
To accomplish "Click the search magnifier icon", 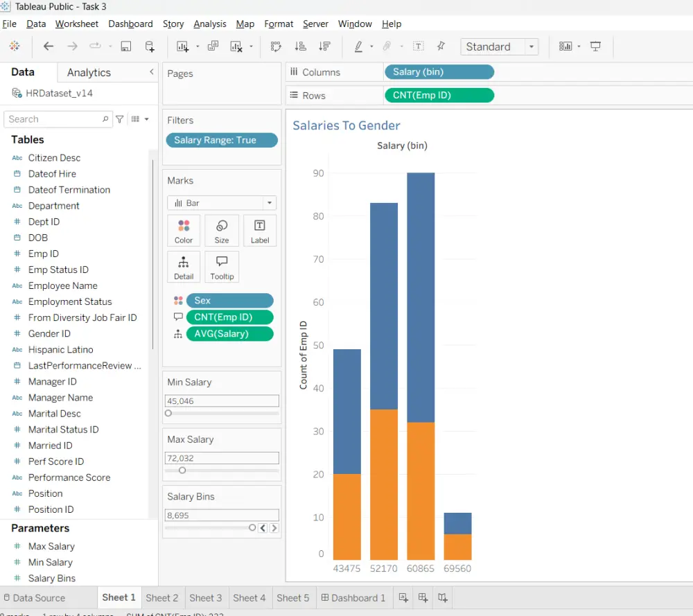I will (x=105, y=119).
